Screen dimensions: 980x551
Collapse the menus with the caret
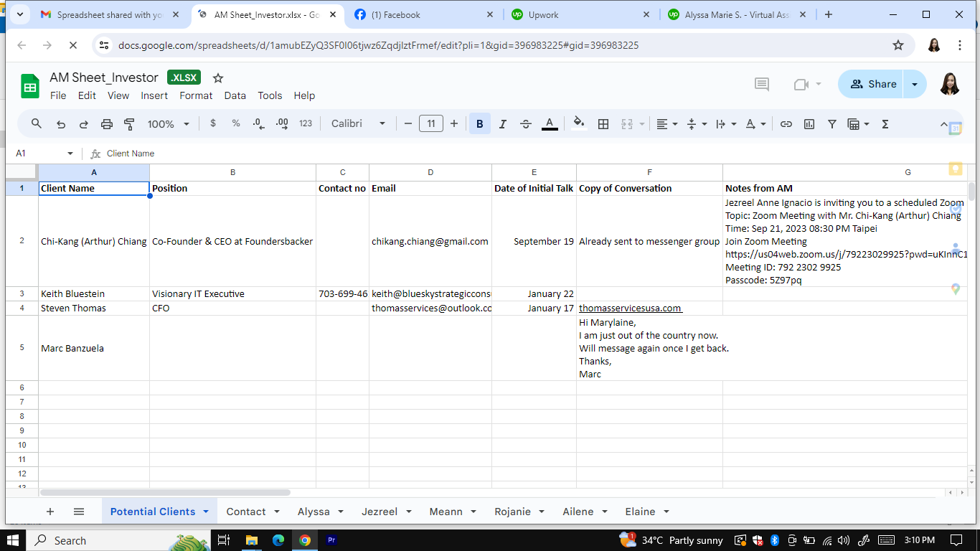pyautogui.click(x=944, y=124)
